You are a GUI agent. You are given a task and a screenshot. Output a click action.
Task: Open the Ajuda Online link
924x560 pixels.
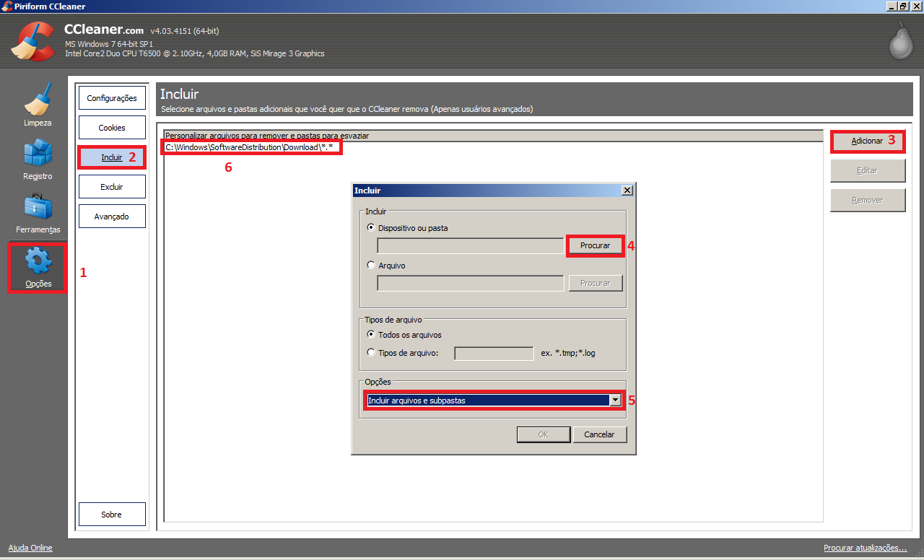(x=30, y=548)
